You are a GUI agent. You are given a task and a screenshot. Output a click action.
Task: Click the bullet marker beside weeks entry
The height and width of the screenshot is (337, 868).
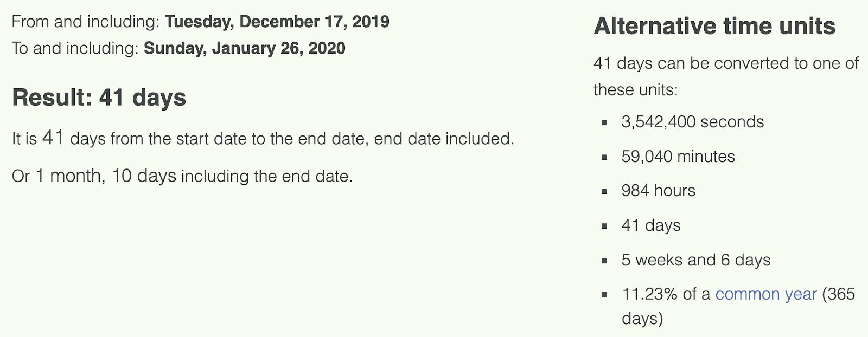tap(604, 261)
